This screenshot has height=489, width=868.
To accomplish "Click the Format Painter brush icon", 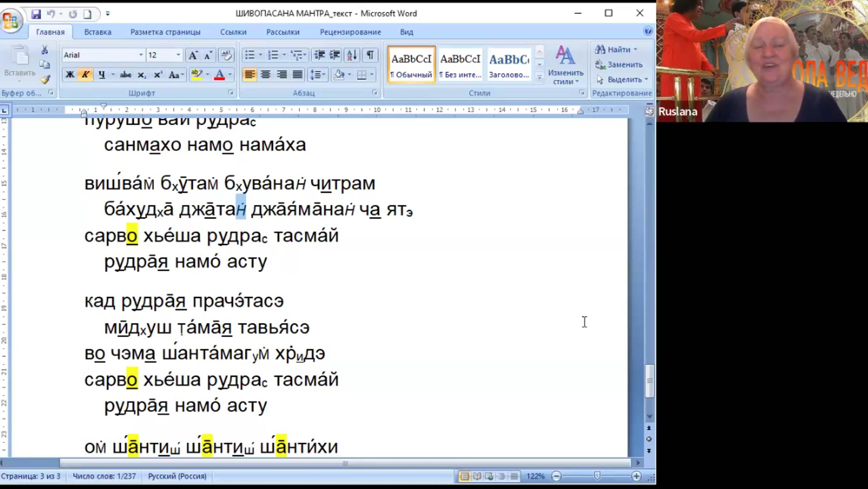I will click(x=45, y=80).
